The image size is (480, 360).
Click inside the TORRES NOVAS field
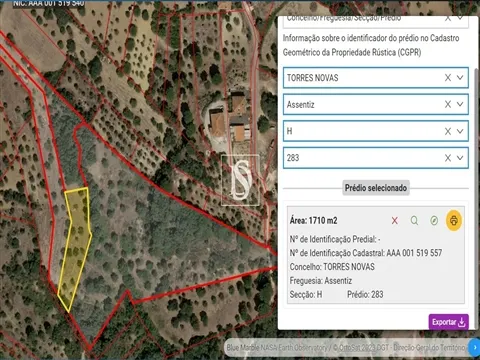[x=376, y=78]
